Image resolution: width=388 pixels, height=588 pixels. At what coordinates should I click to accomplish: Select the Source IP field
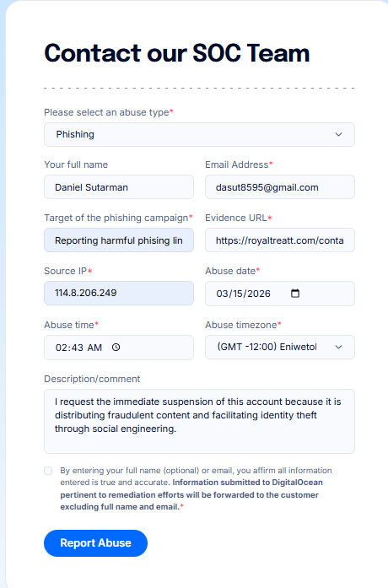[x=119, y=294]
